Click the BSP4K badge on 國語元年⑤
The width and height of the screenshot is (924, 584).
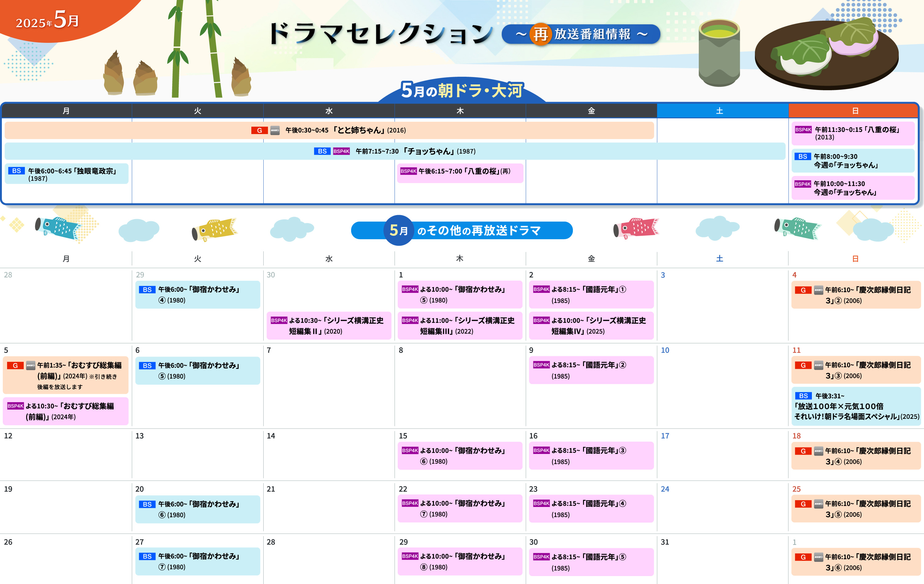coord(541,557)
